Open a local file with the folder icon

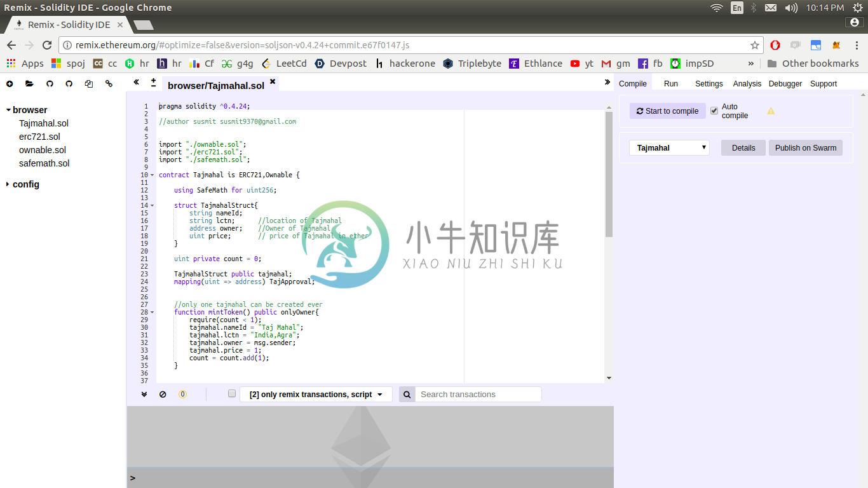(29, 84)
